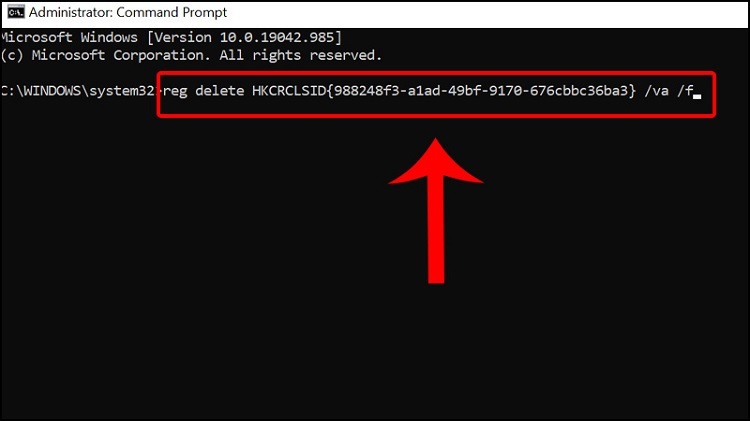Click the word reg in the command

pos(175,91)
